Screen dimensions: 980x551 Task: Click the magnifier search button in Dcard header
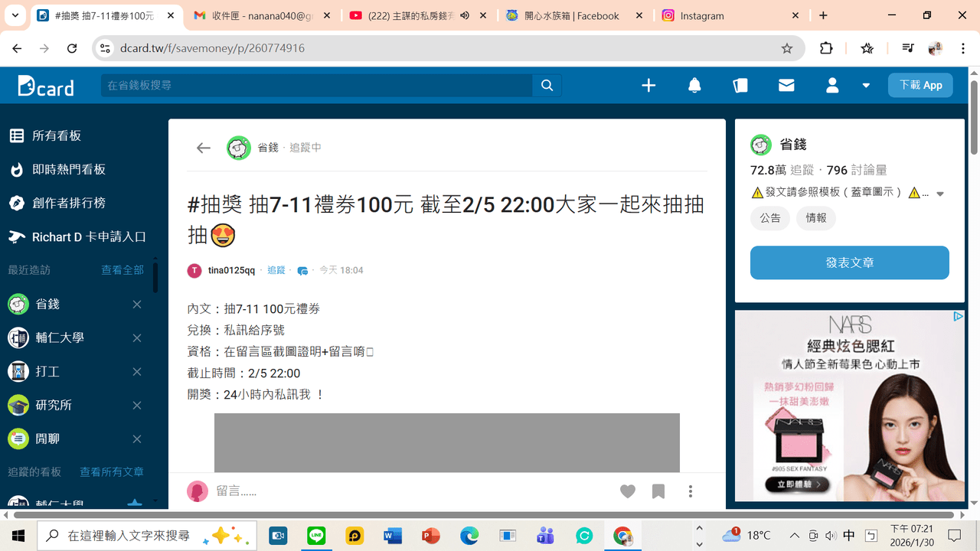[547, 86]
